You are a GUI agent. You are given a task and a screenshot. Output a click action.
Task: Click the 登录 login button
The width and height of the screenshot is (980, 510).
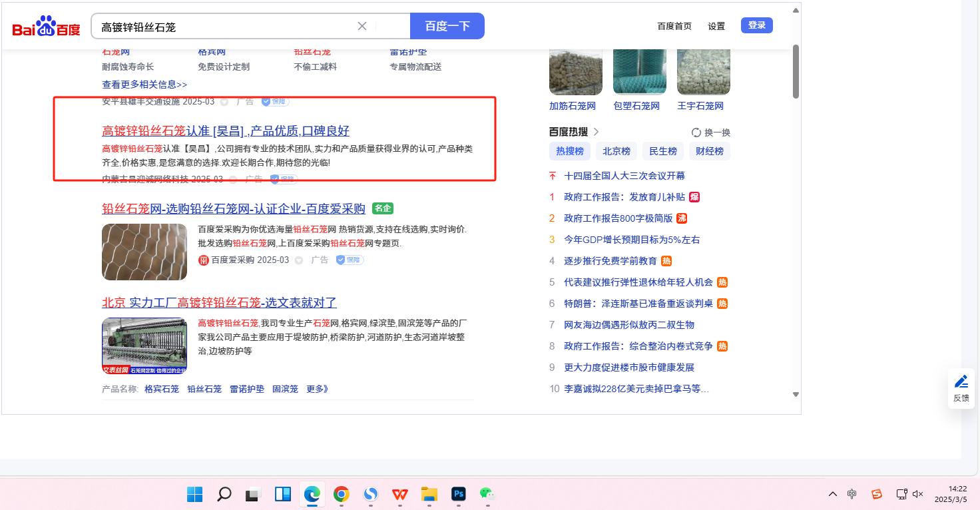[x=757, y=25]
